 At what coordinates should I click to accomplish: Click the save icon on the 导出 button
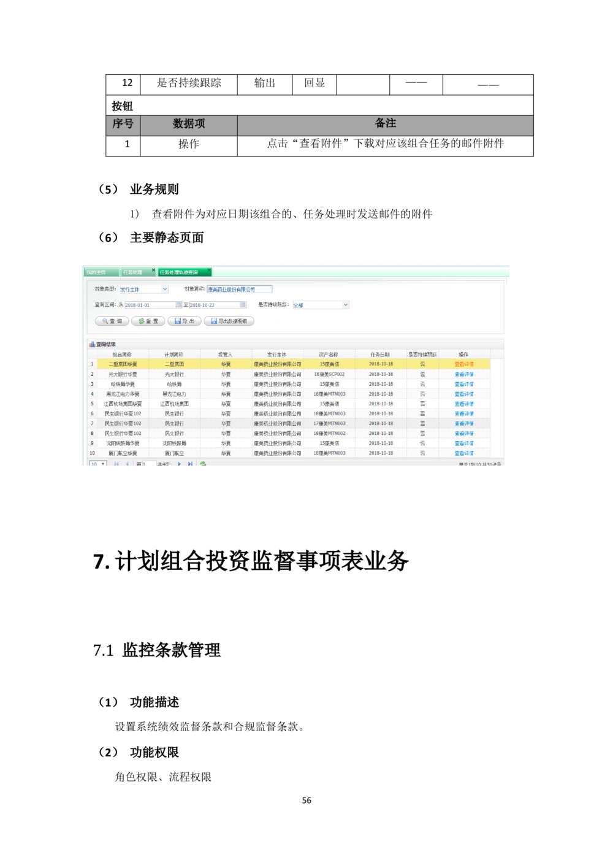tap(177, 320)
